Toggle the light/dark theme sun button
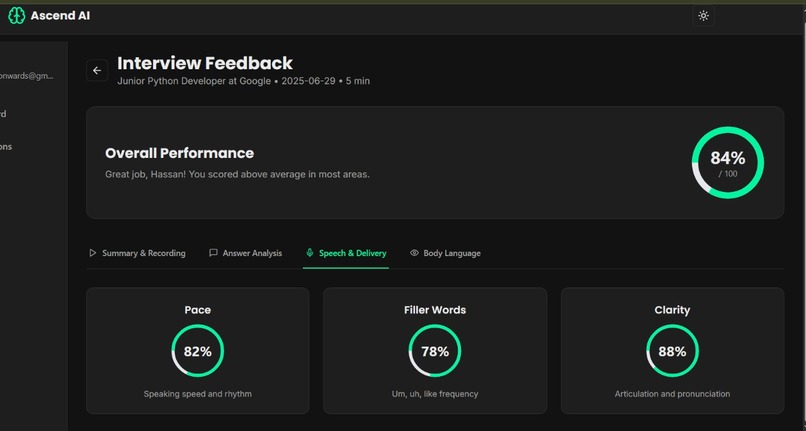This screenshot has height=431, width=806. point(703,16)
